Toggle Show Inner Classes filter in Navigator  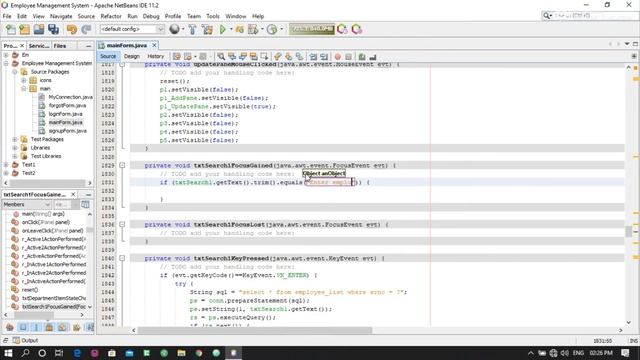point(62,327)
